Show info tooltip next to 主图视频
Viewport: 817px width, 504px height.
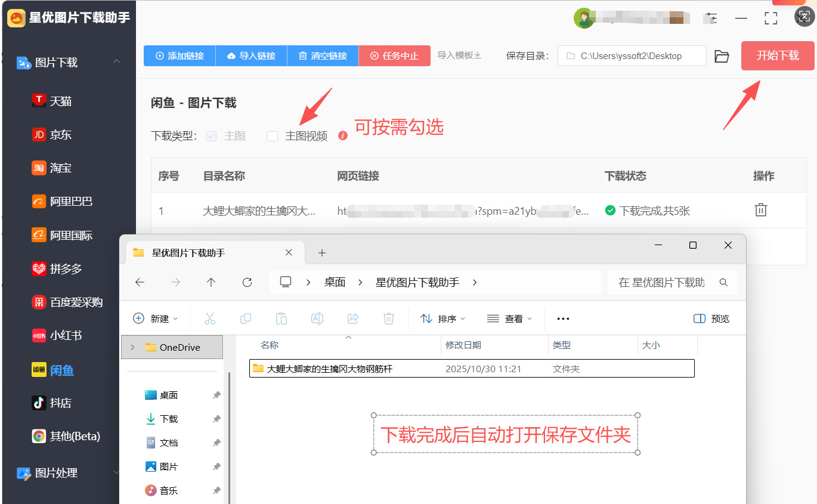click(343, 136)
